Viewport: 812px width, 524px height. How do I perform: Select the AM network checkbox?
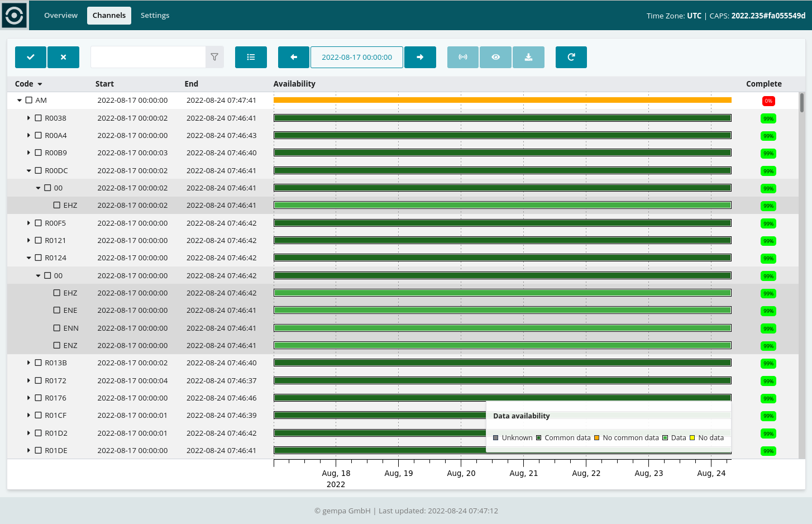click(29, 101)
